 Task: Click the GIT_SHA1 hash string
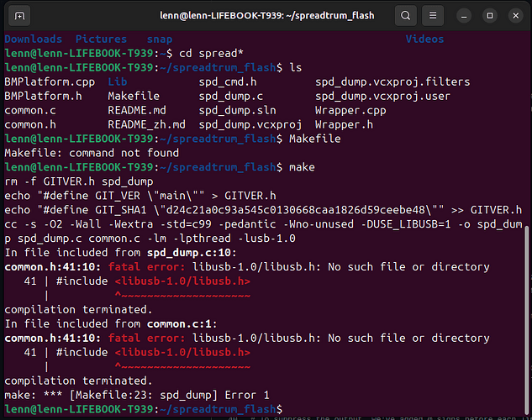[295, 210]
